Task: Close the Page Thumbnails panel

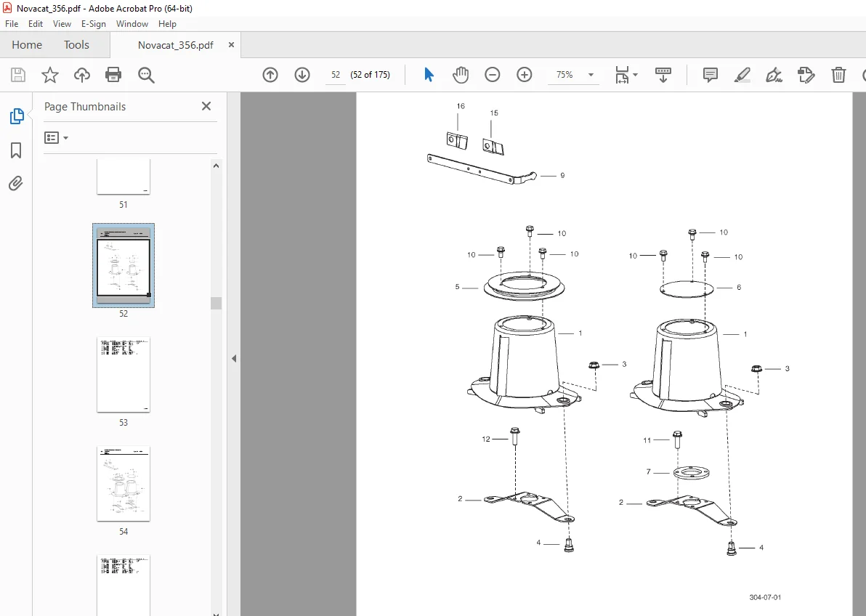Action: point(206,106)
